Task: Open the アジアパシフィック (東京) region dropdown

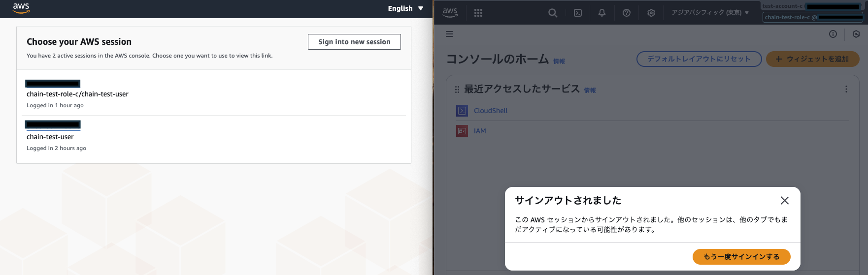Action: (x=710, y=13)
